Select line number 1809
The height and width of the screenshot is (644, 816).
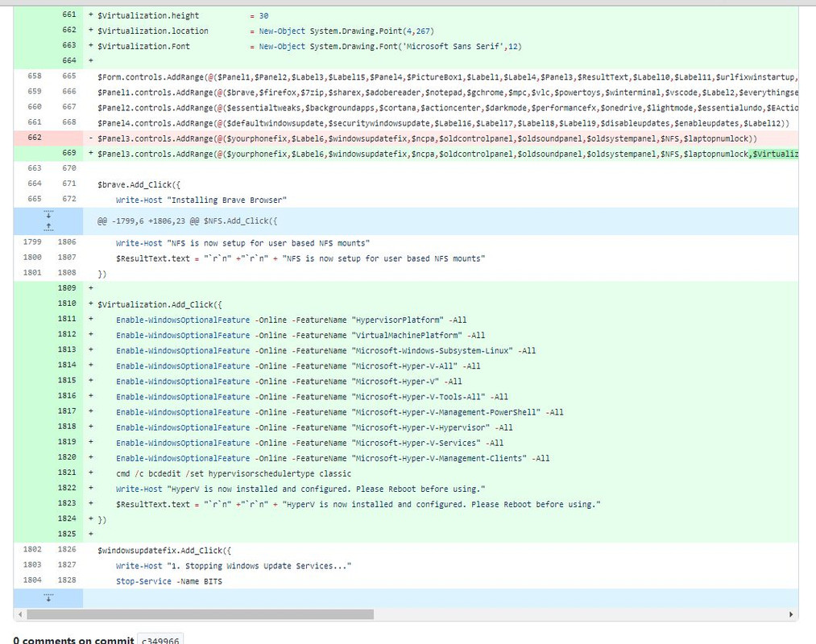pos(67,287)
